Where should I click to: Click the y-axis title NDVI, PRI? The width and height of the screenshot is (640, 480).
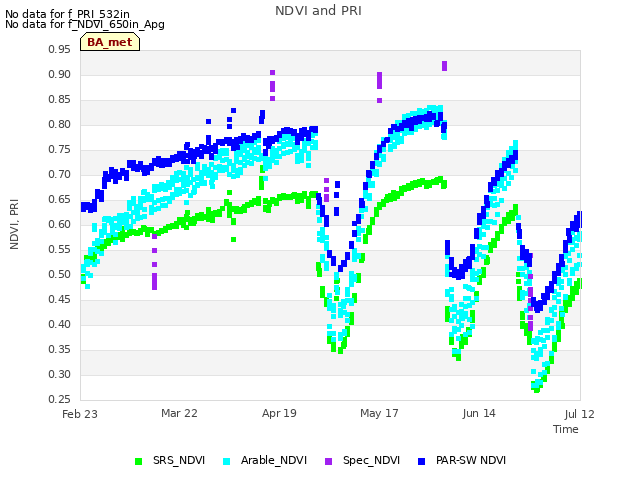[x=14, y=224]
